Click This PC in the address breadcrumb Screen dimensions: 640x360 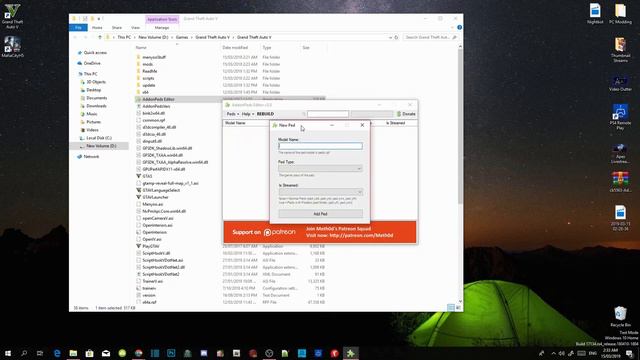pos(124,37)
